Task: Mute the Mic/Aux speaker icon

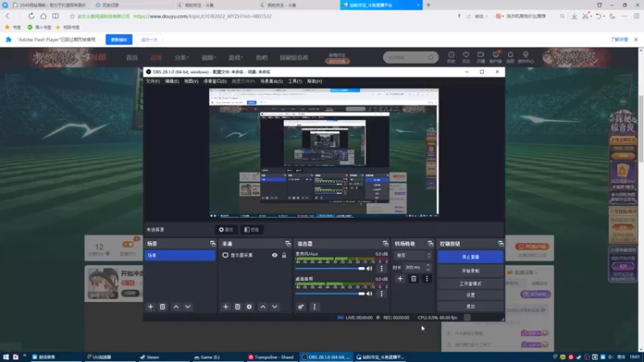Action: 369,269
